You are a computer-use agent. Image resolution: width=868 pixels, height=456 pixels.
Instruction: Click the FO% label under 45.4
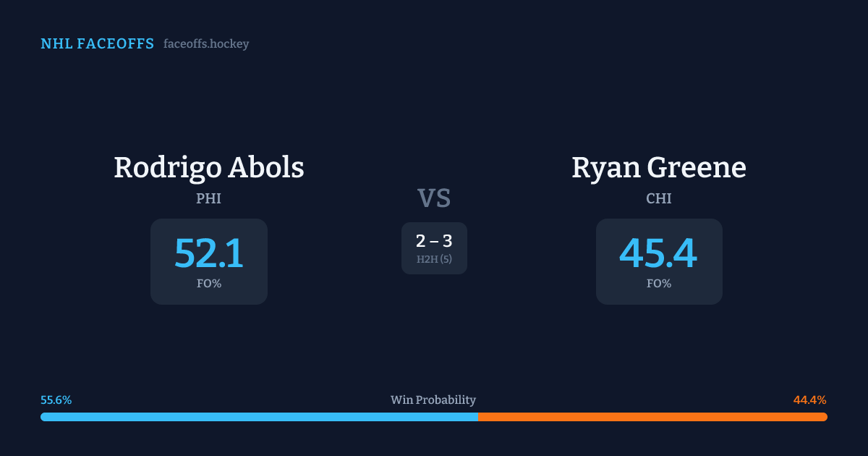658,284
